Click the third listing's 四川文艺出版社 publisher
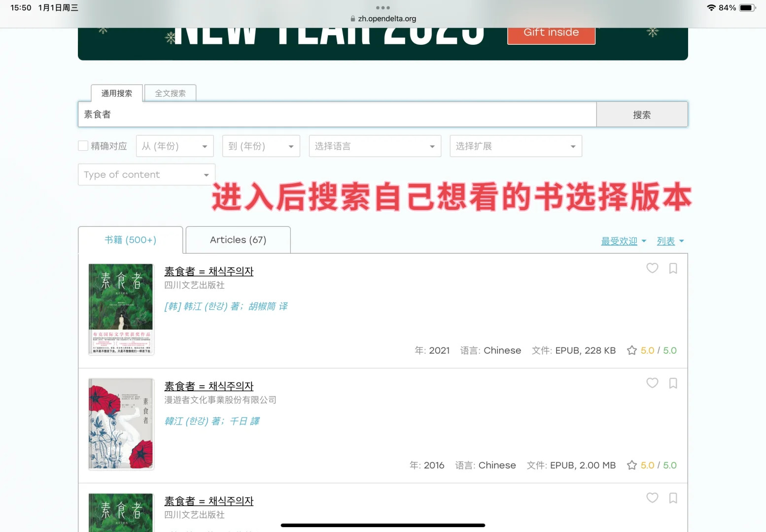This screenshot has width=766, height=532. [x=195, y=515]
